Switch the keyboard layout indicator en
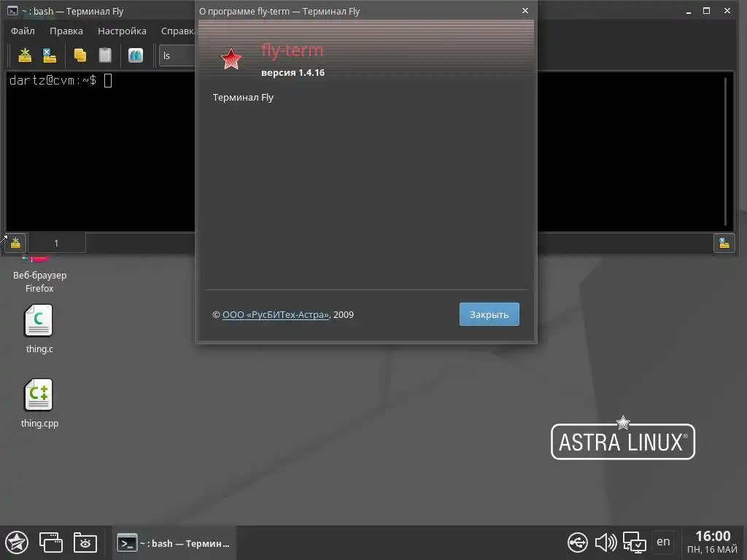This screenshot has height=560, width=747. [x=663, y=542]
